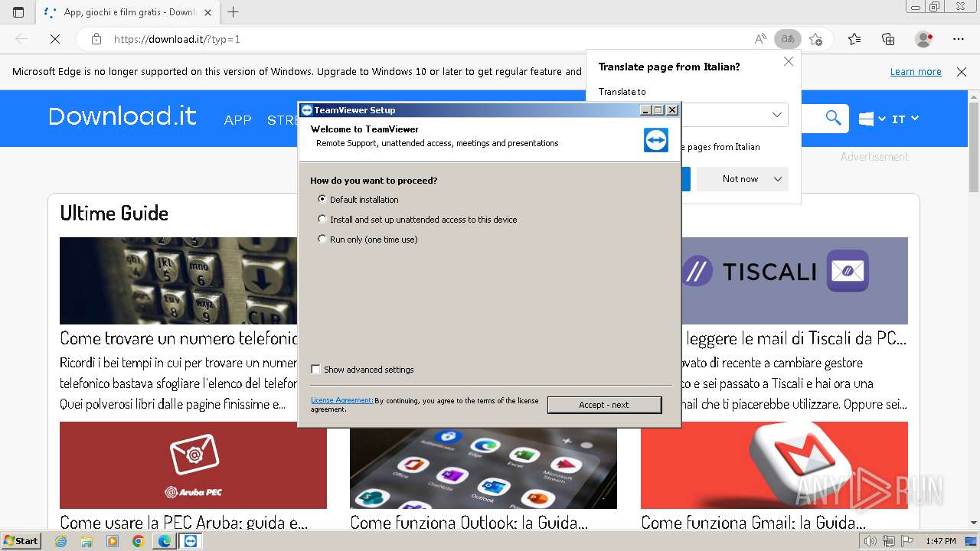This screenshot has width=980, height=551.
Task: Open Collections in Edge toolbar
Action: (888, 39)
